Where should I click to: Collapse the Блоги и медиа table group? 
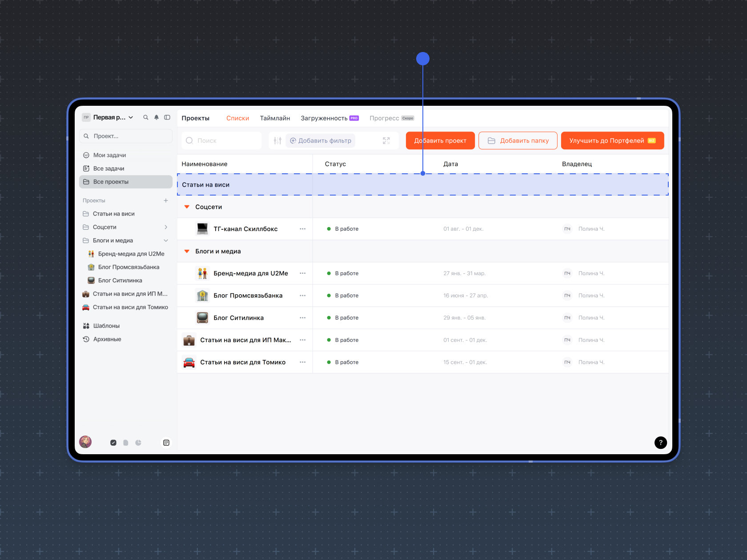[187, 252]
